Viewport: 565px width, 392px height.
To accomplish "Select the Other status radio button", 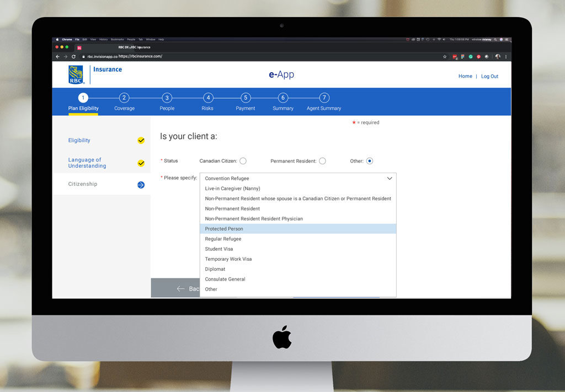I will tap(370, 161).
